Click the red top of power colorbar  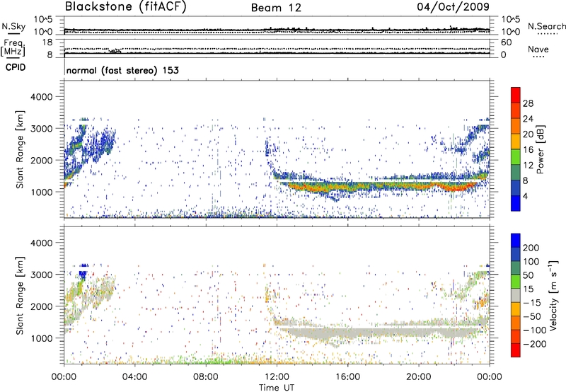(516, 95)
